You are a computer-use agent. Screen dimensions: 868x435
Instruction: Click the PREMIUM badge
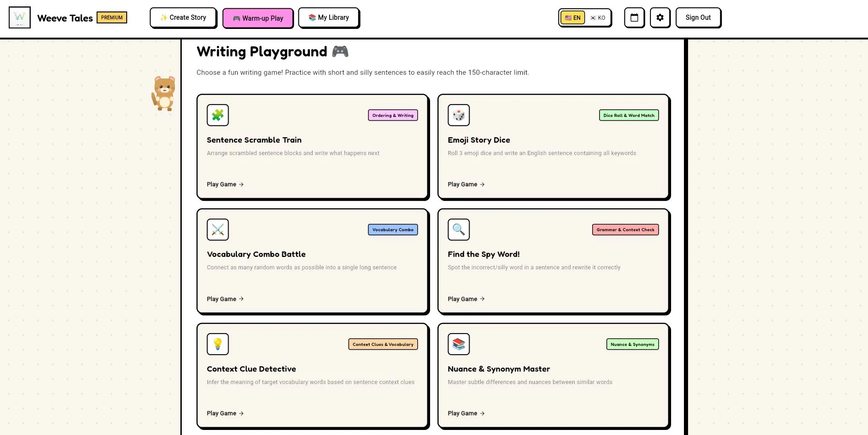[x=112, y=17]
